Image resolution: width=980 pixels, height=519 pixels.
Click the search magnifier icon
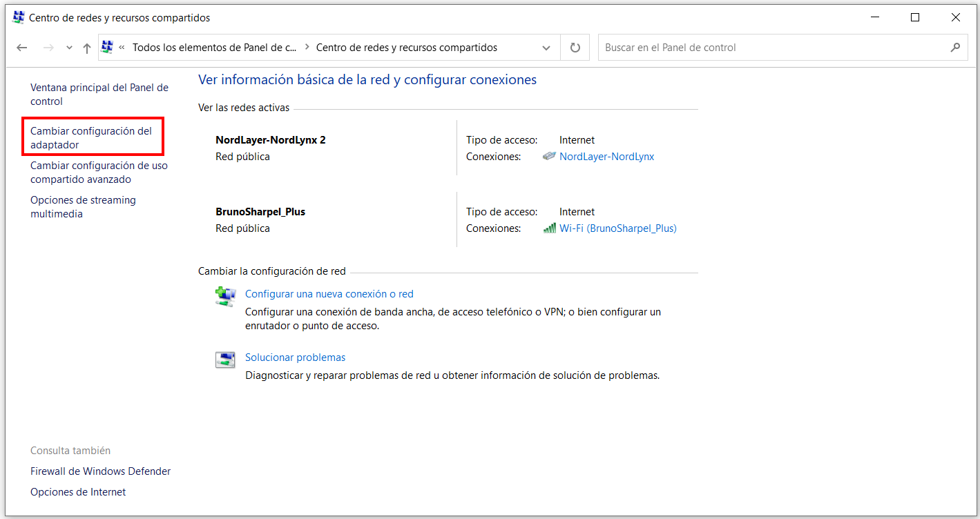point(955,47)
